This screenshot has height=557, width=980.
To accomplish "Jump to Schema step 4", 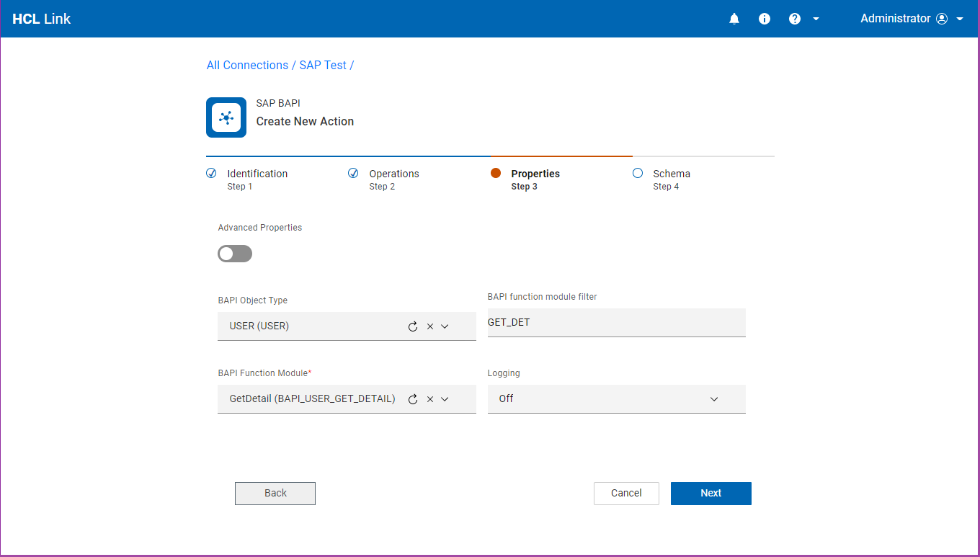I will (671, 174).
